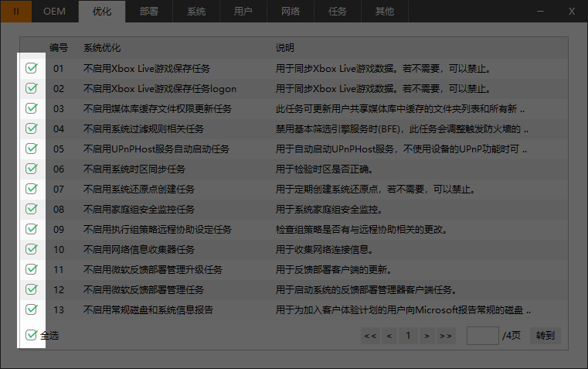Switch to the 其他 tab
Screen dimensions: 588x369
point(384,11)
